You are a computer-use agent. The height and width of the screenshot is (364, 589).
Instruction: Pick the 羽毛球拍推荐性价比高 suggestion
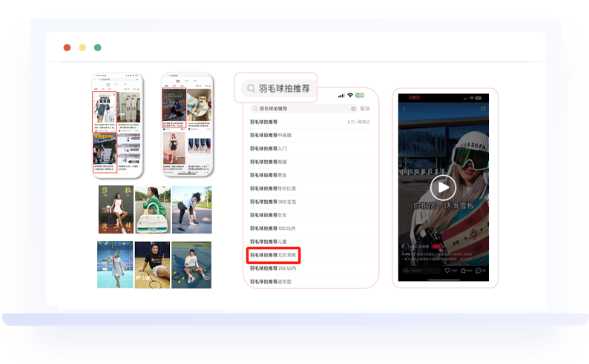point(272,188)
